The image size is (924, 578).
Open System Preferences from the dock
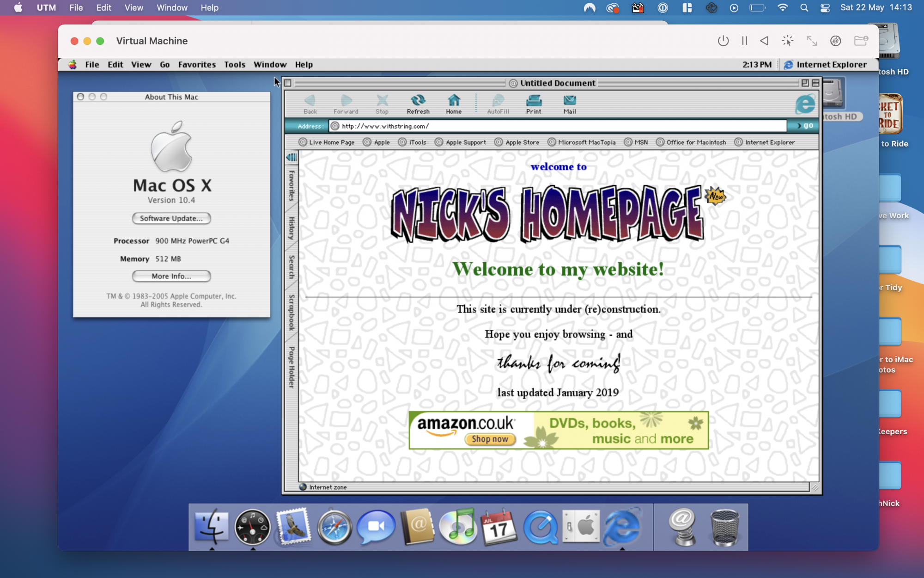tap(581, 527)
